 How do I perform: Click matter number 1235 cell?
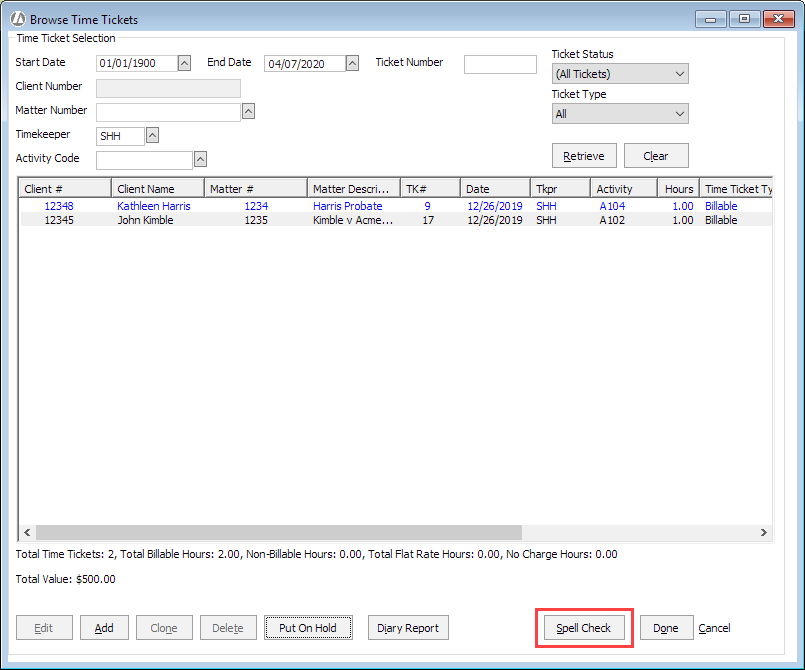tap(256, 220)
